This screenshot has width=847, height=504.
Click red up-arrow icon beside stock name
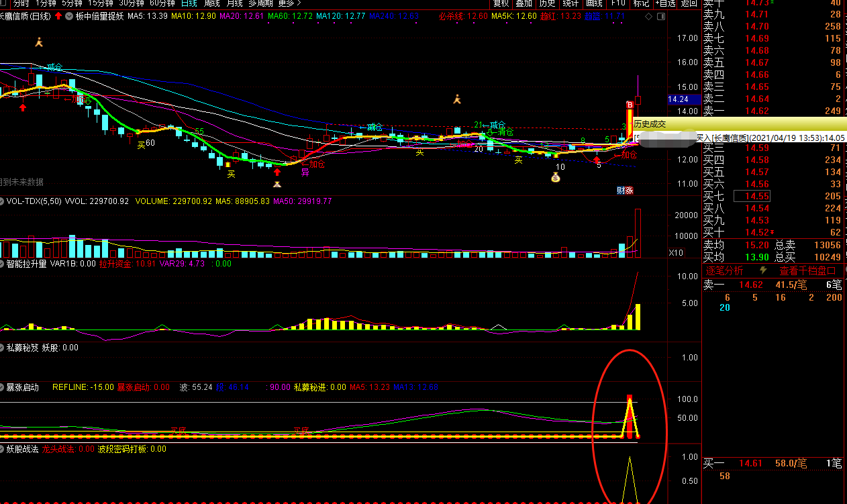(x=58, y=15)
